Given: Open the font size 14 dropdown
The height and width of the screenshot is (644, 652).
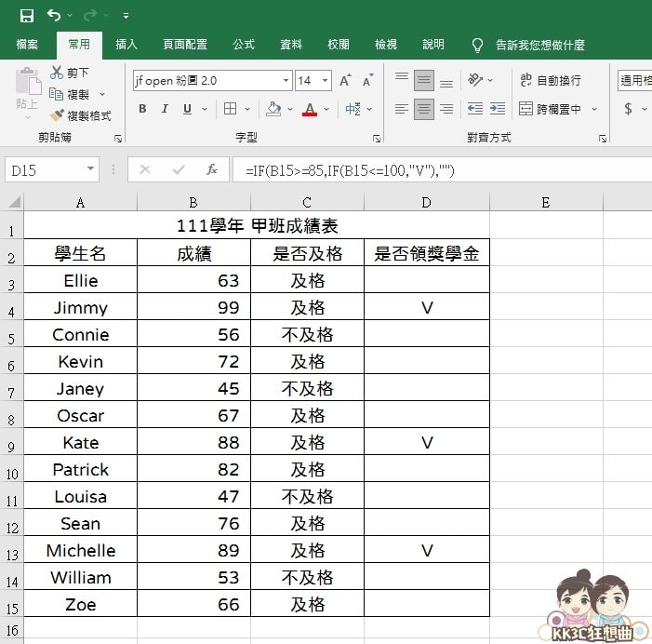Looking at the screenshot, I should click(x=326, y=80).
